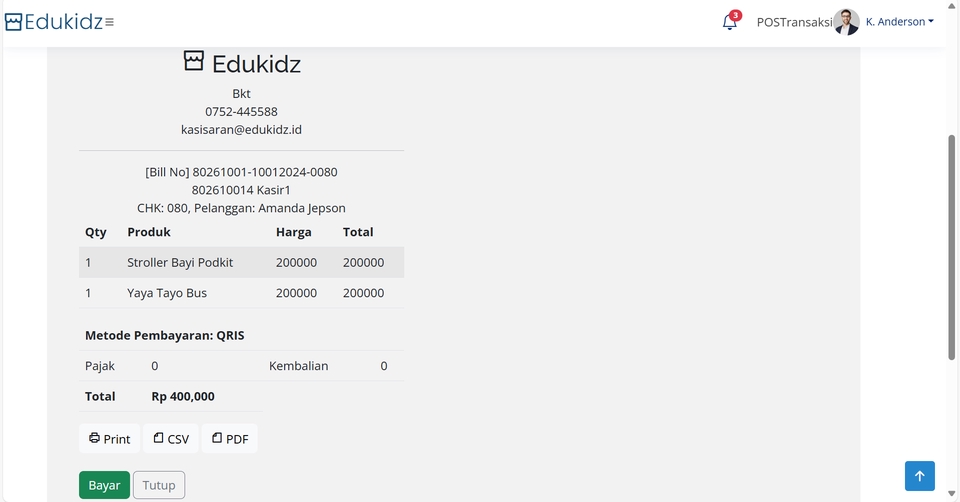The image size is (960, 502).
Task: Toggle the hamburger sidebar menu icon
Action: [110, 23]
